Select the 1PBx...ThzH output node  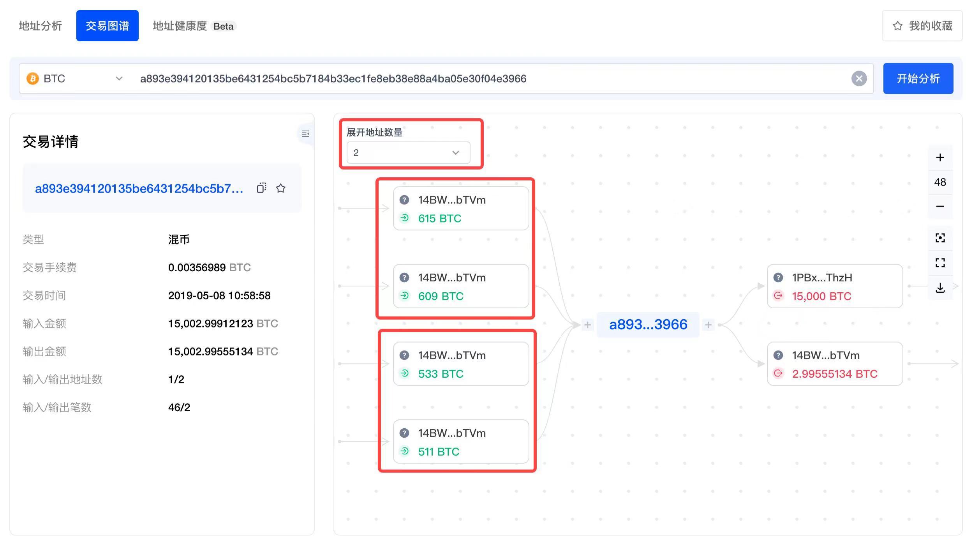click(x=835, y=286)
